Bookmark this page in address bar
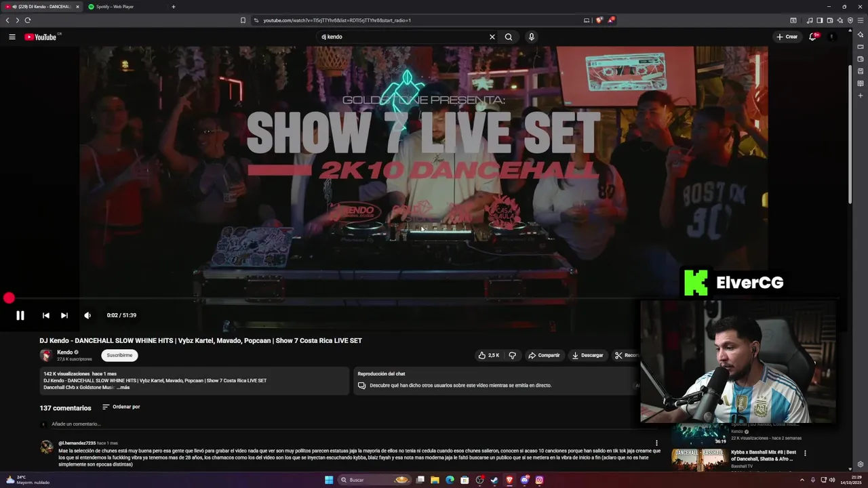Screen dimensions: 868x488 click(243, 20)
